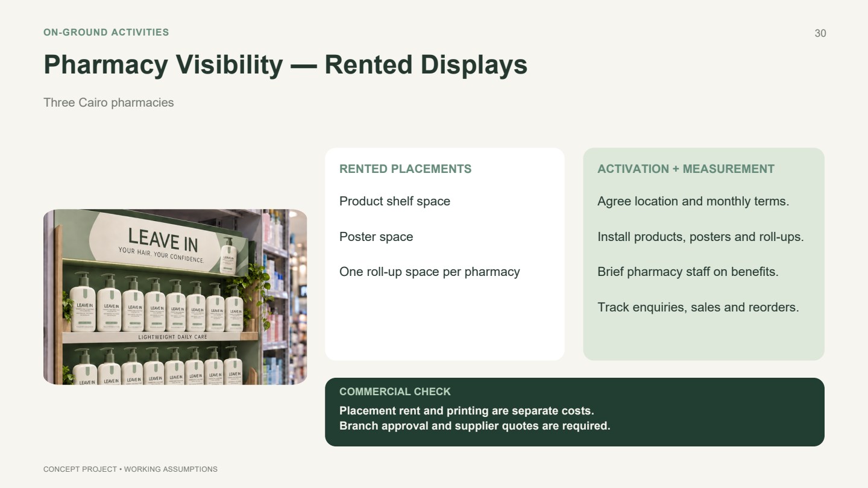Select "Install products, posters and roll-ups."
The height and width of the screenshot is (488, 868).
pos(700,237)
